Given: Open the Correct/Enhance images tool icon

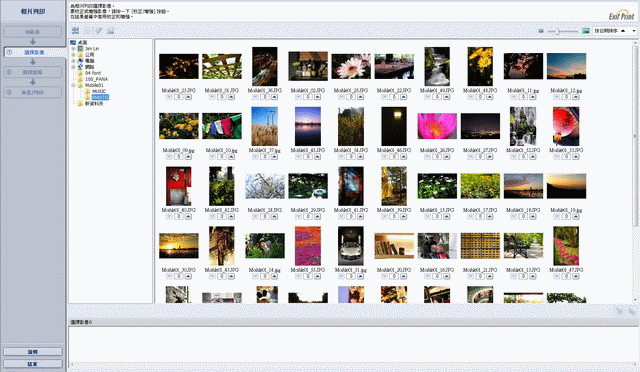Looking at the screenshot, I should [98, 31].
